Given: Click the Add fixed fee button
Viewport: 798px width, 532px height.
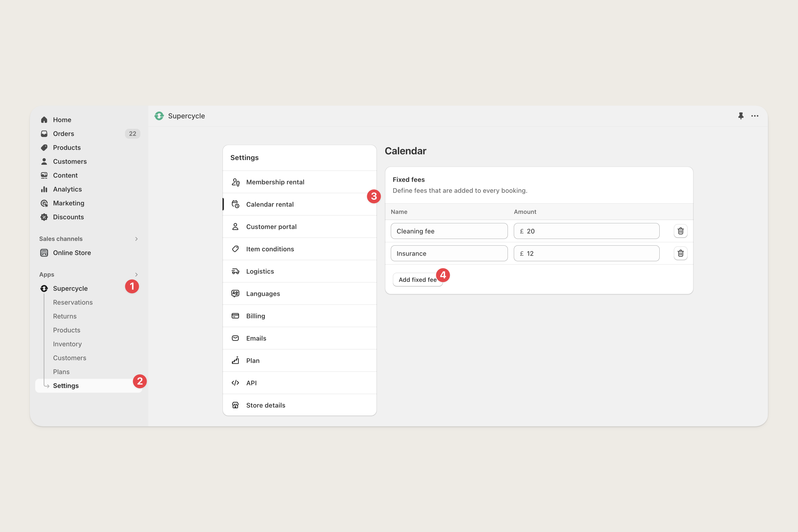Looking at the screenshot, I should pyautogui.click(x=418, y=280).
